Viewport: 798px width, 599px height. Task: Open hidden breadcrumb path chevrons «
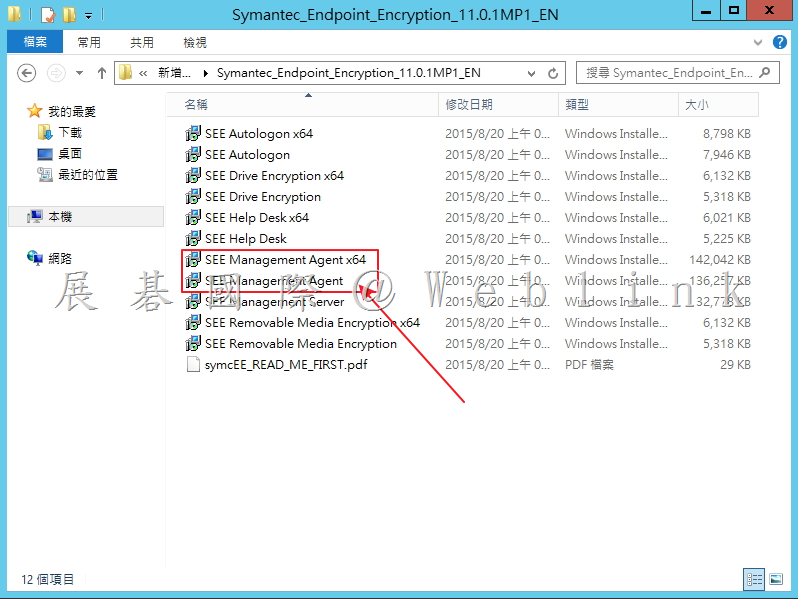pos(143,73)
